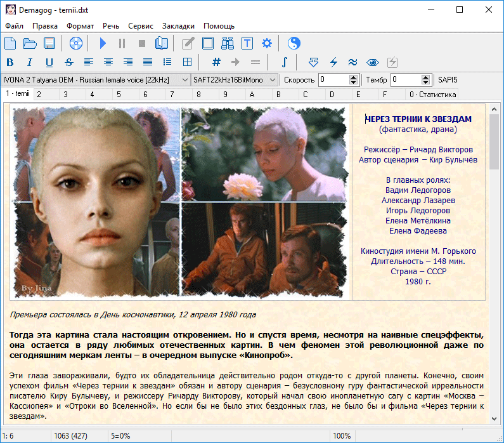
Task: Click the gray right arrow icon
Action: tap(236, 62)
